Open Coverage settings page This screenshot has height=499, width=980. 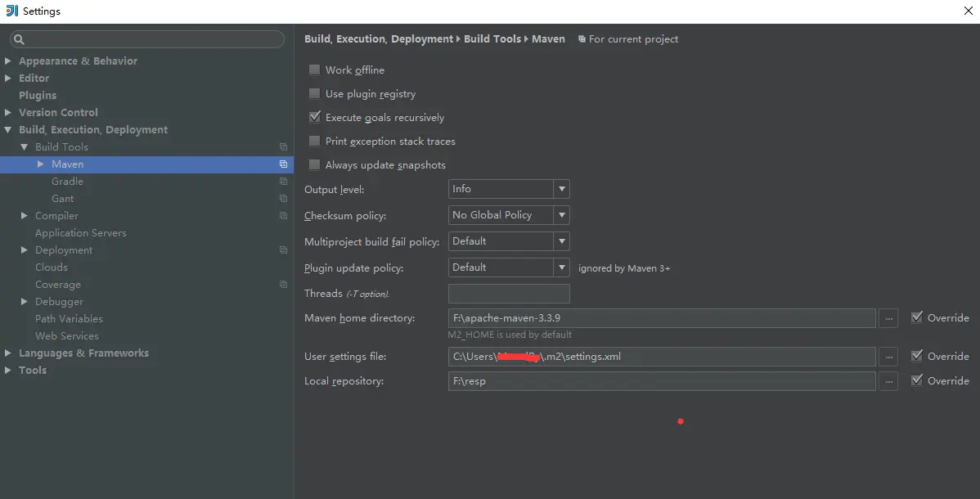(58, 285)
